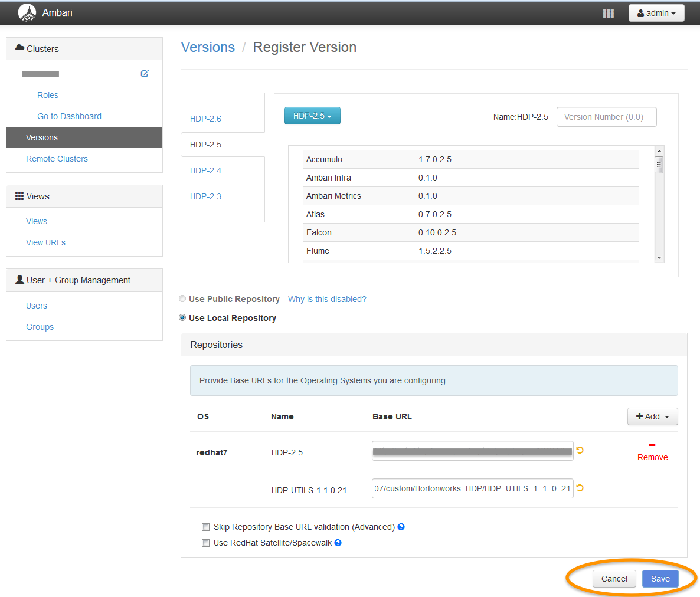Click the services list scroll up arrow
The image size is (700, 597).
[x=659, y=150]
